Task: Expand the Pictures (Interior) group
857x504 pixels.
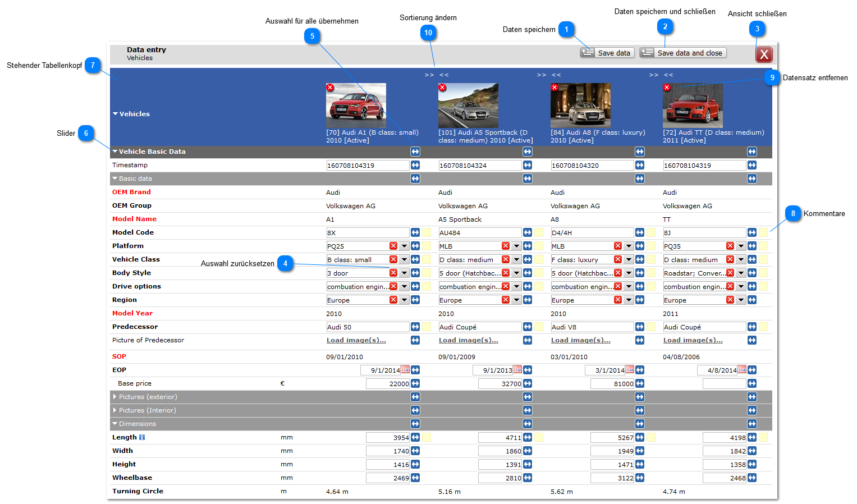Action: point(115,410)
